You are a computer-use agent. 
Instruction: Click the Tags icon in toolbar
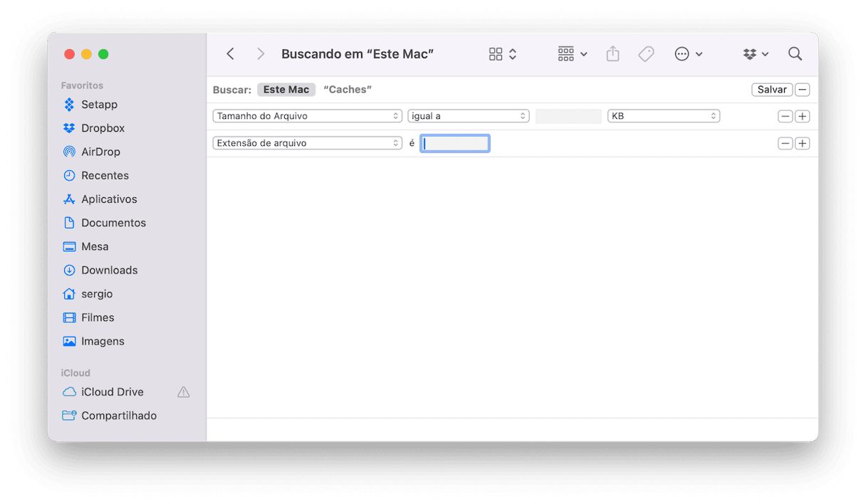point(646,54)
